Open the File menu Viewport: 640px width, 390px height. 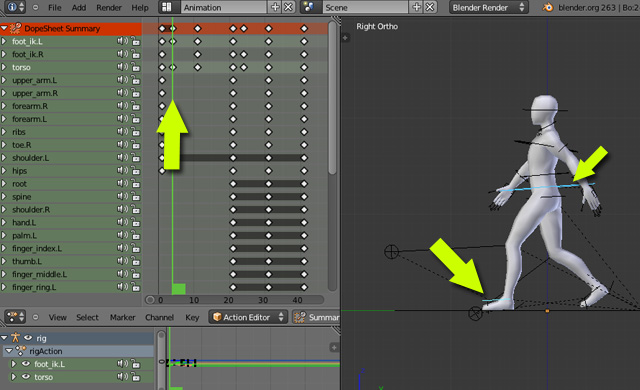point(55,8)
